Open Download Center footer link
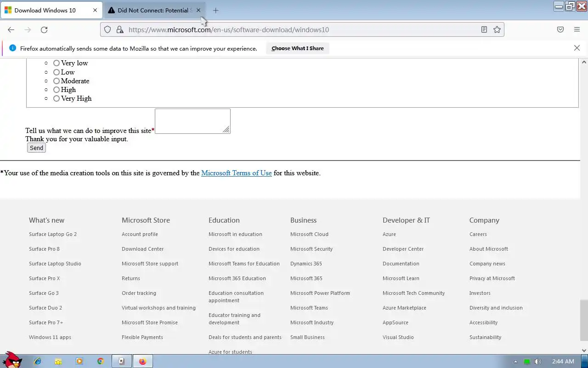The height and width of the screenshot is (368, 588). click(142, 249)
